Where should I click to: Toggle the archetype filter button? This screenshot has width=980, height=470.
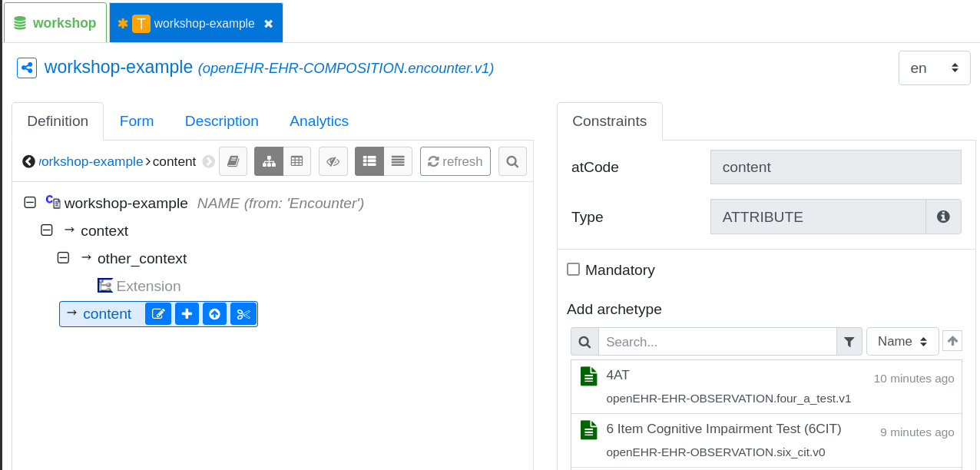(x=849, y=342)
